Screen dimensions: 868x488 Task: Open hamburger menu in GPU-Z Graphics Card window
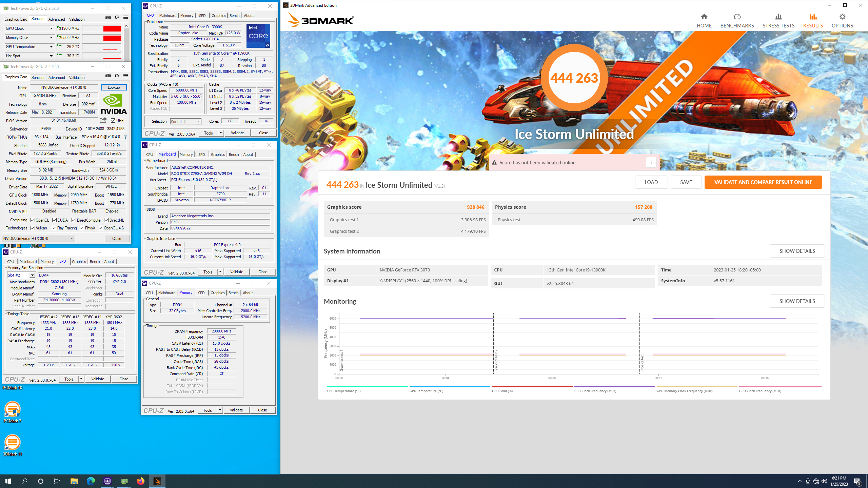tap(125, 76)
